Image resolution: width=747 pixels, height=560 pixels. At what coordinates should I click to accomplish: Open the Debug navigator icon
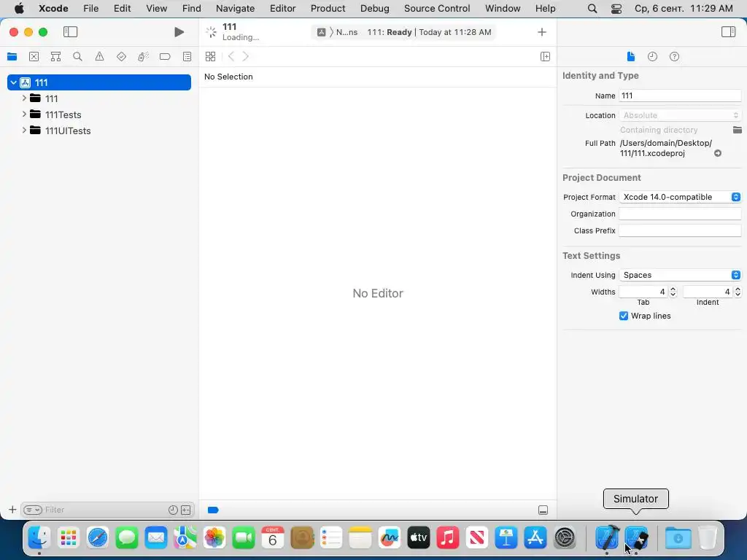pyautogui.click(x=143, y=57)
